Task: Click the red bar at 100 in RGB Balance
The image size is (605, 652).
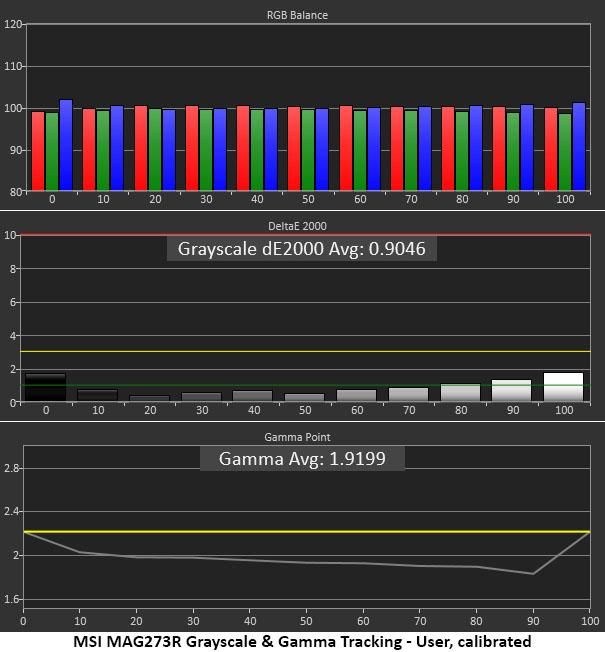Action: (x=551, y=149)
